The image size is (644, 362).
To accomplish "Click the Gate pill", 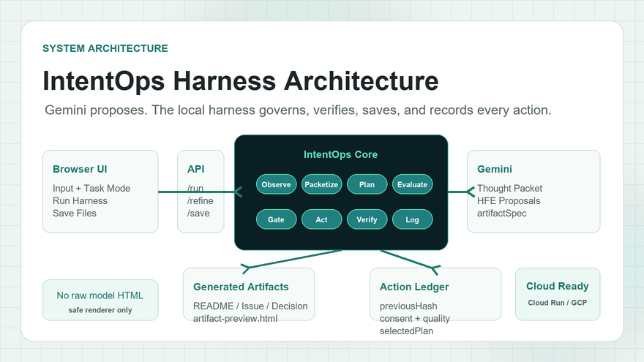I will click(x=276, y=219).
